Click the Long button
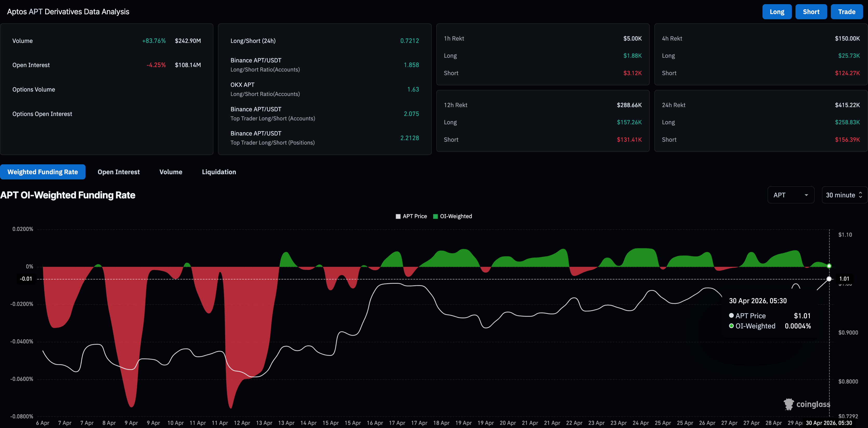 (777, 12)
